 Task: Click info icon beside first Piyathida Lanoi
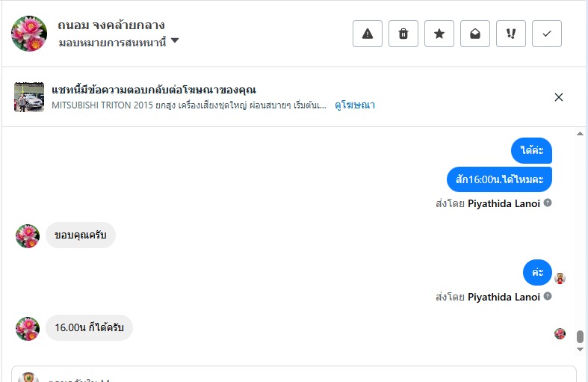pos(548,203)
